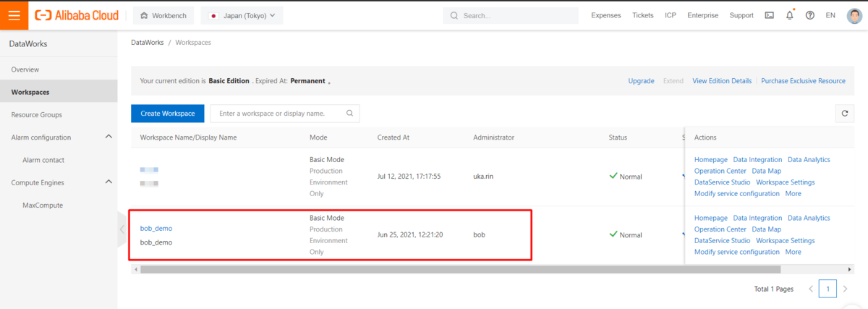
Task: Click the Created At column header
Action: click(x=393, y=137)
